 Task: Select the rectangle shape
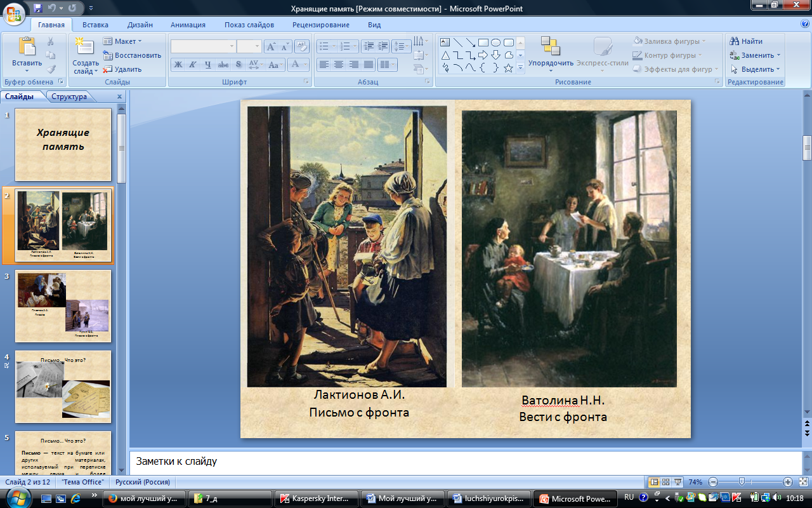pyautogui.click(x=483, y=43)
